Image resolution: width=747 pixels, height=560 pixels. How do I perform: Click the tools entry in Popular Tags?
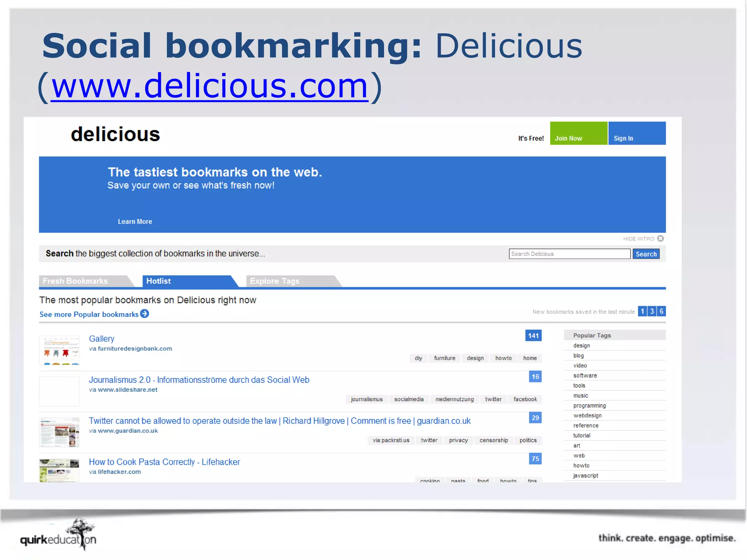(615, 385)
